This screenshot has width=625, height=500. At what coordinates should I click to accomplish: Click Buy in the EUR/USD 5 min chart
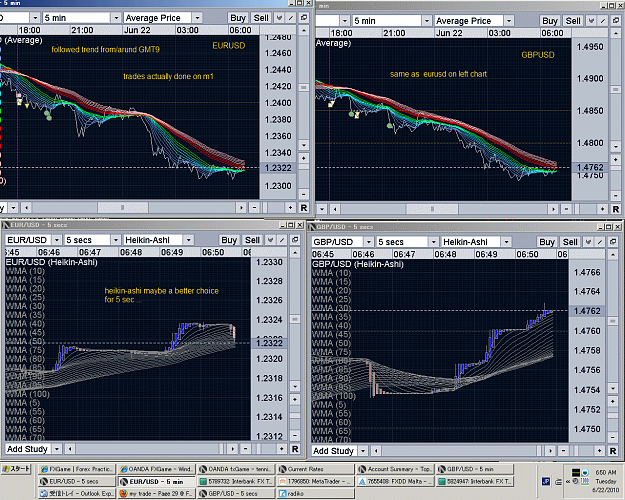point(238,18)
